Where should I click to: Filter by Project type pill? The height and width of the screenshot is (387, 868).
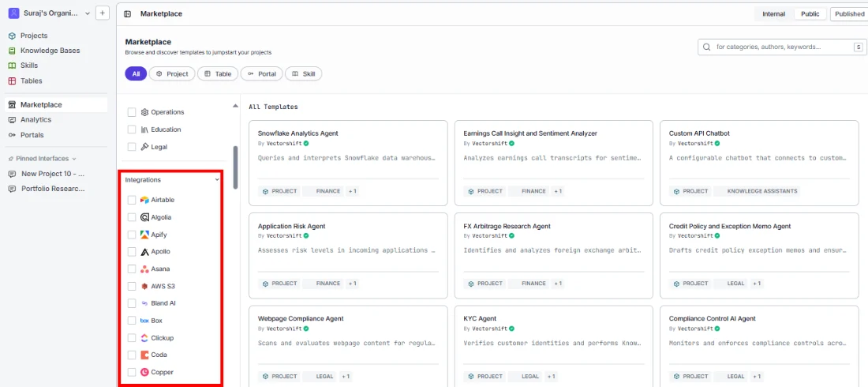click(172, 73)
